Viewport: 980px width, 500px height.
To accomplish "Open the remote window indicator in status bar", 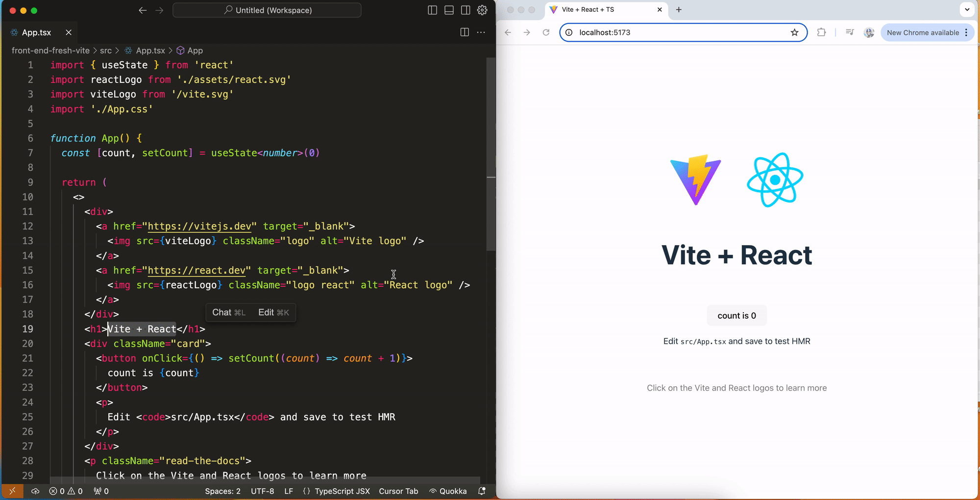I will click(x=12, y=491).
